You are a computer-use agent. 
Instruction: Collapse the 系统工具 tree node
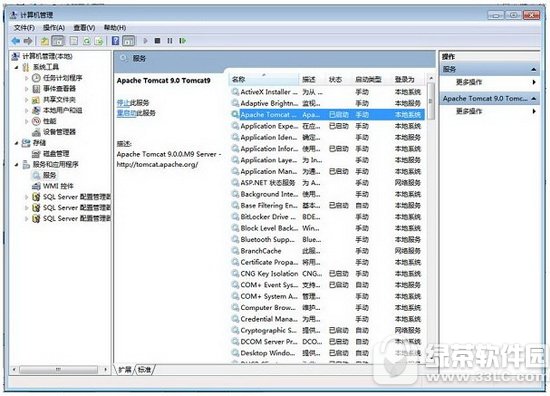tap(16, 67)
